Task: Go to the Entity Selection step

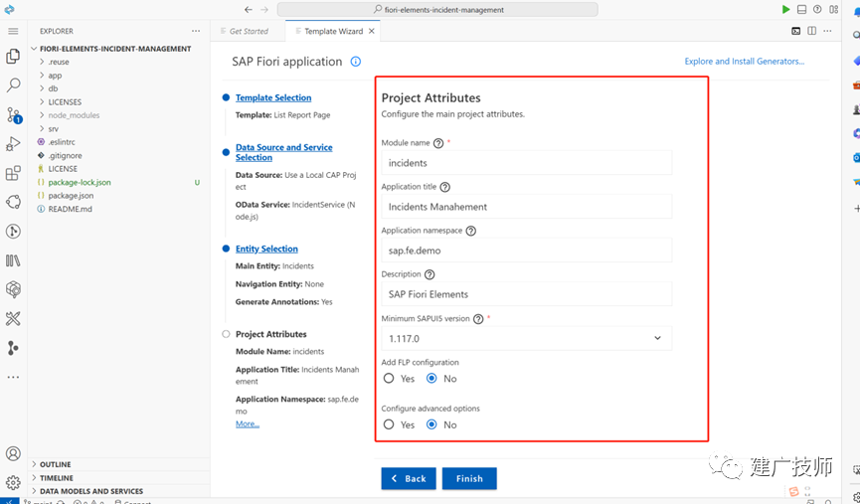Action: (x=266, y=249)
